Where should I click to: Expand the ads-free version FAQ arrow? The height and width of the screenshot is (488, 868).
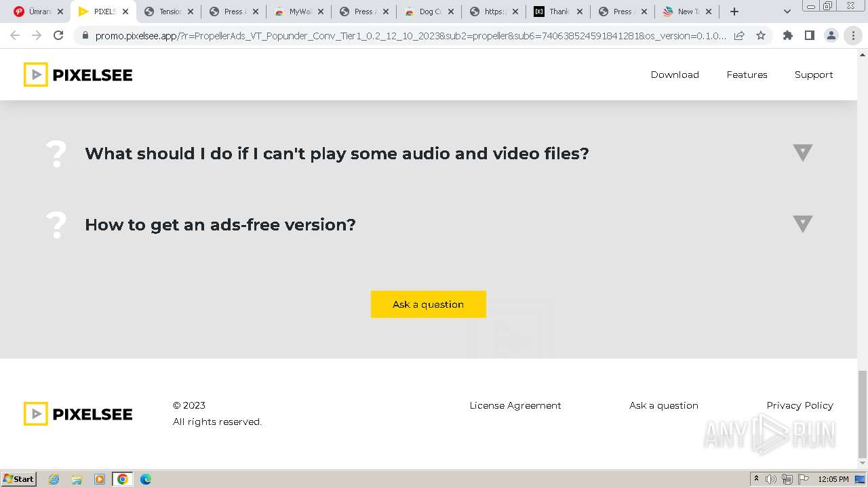click(x=803, y=224)
